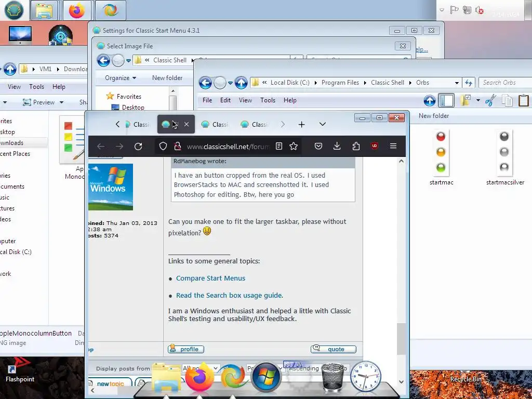Open the Firefox hamburger menu
Screen dimensions: 532x399
tap(393, 146)
